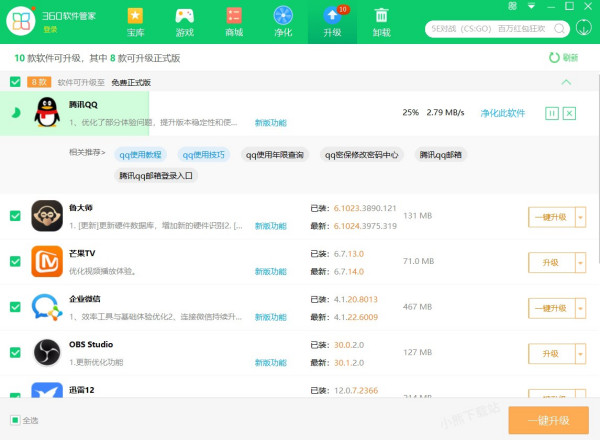
Task: Click the 芒果TV app icon
Action: [x=47, y=261]
